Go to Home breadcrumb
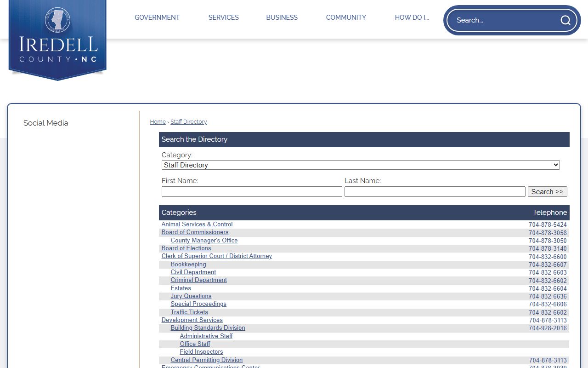This screenshot has width=588, height=368. tap(158, 122)
